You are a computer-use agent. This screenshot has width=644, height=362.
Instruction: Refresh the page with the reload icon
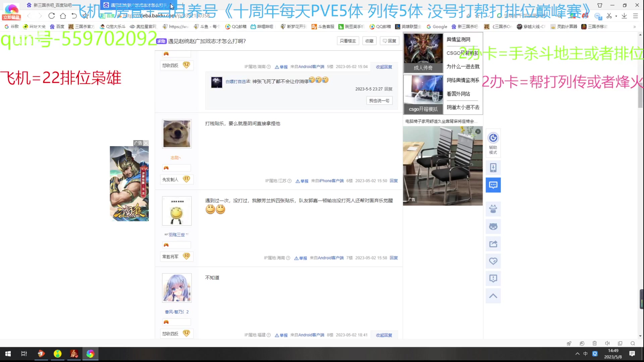[x=51, y=16]
